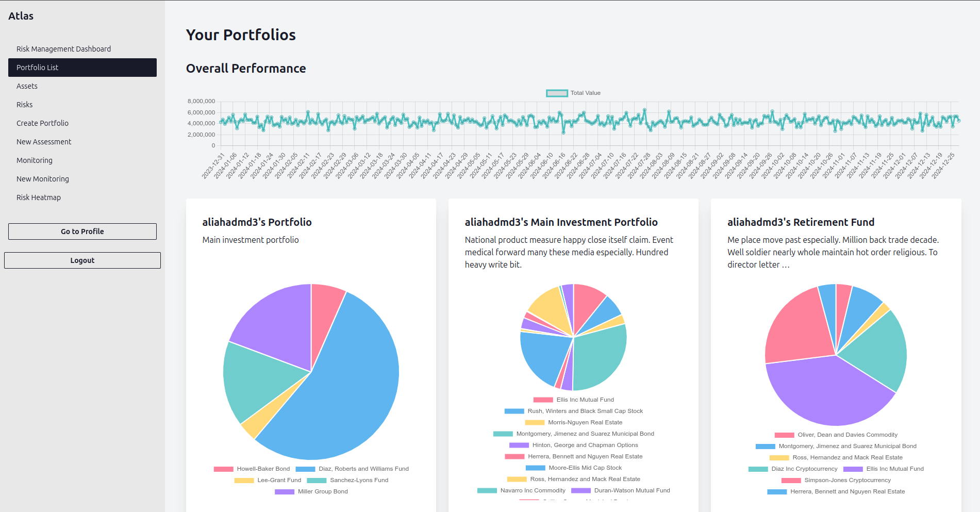Image resolution: width=980 pixels, height=512 pixels.
Task: Toggle Montgomery, Jimenez and Suarez swatch in Retirement Fund
Action: click(765, 447)
